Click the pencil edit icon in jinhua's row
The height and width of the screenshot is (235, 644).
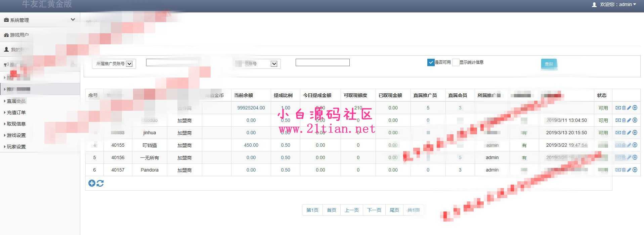pyautogui.click(x=629, y=133)
